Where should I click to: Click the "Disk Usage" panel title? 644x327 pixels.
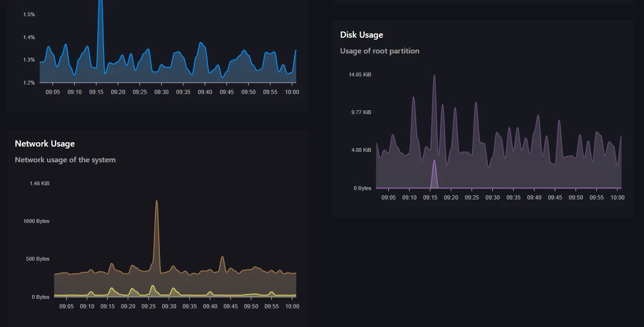pos(362,35)
